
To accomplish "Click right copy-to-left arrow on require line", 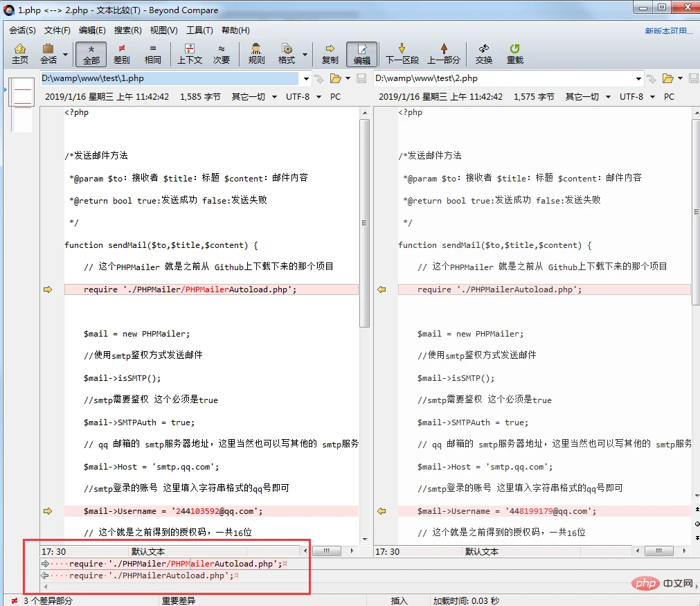I will (382, 289).
